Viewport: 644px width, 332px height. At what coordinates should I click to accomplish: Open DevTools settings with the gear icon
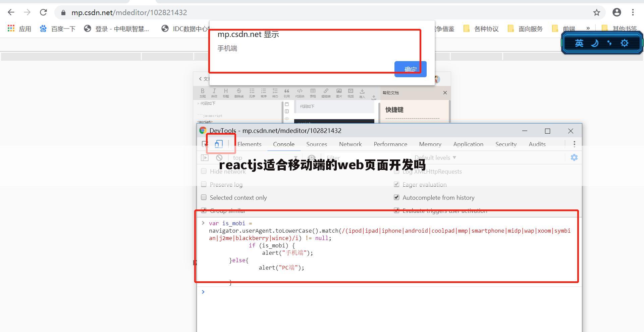(574, 157)
